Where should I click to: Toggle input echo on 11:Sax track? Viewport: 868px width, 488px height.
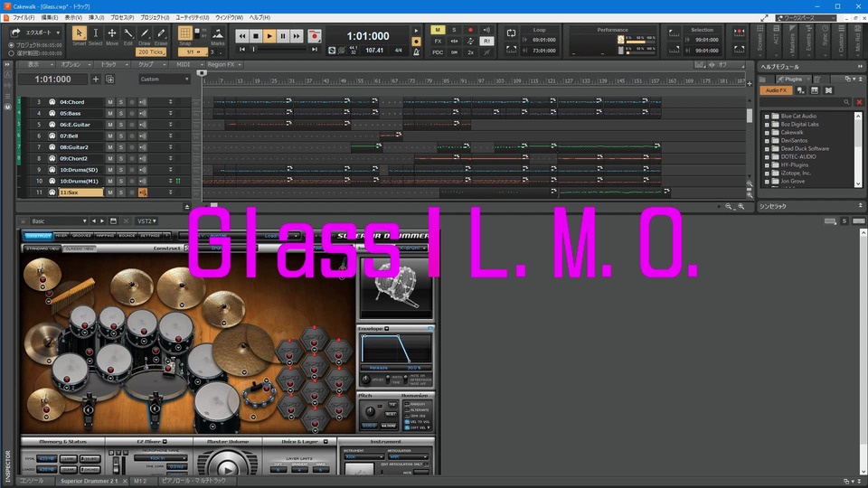coord(143,192)
